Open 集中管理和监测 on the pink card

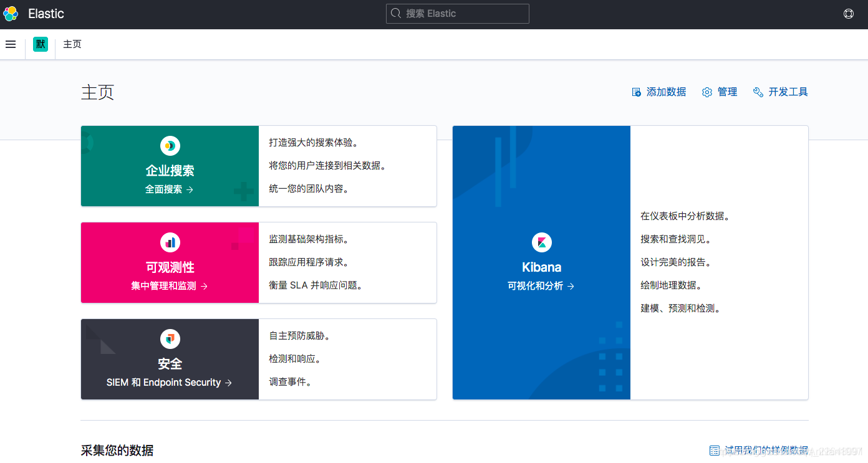click(170, 285)
